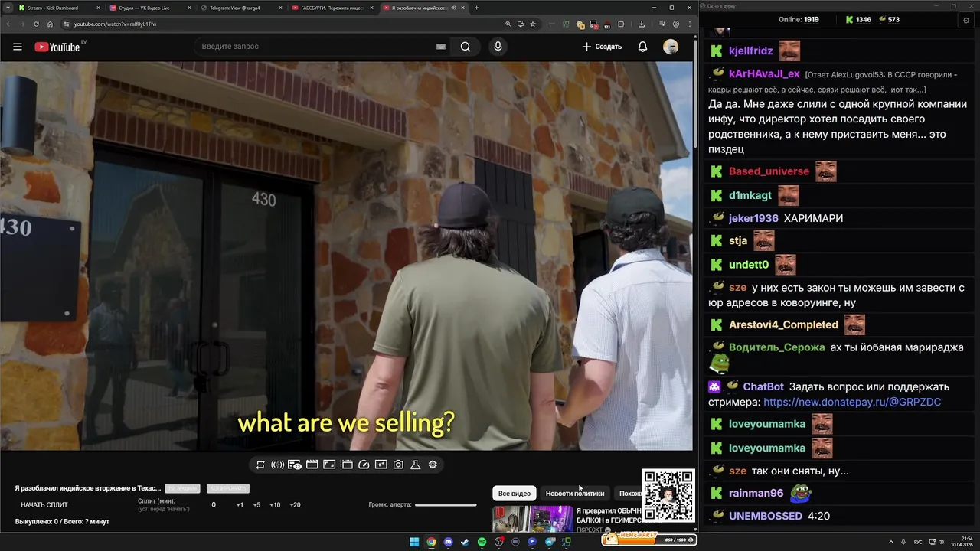Click chat username Based_universe
The height and width of the screenshot is (551, 980).
point(769,171)
